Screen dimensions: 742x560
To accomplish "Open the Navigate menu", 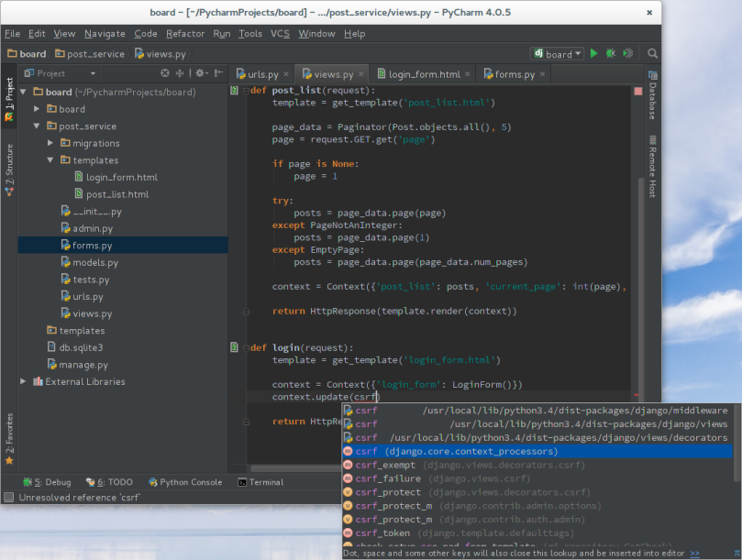I will [105, 34].
